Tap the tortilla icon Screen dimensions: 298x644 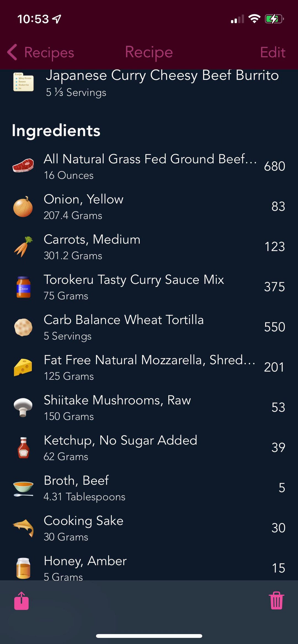pos(23,327)
